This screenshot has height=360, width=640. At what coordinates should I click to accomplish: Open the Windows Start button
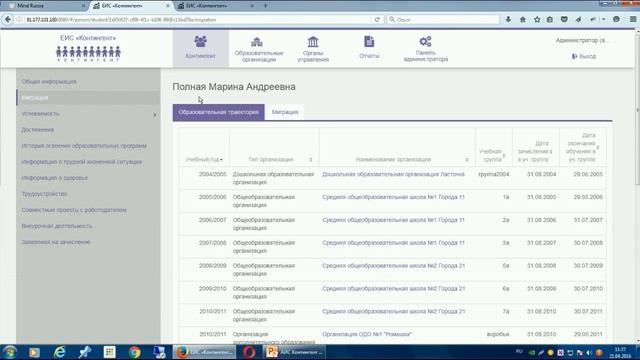(9, 352)
